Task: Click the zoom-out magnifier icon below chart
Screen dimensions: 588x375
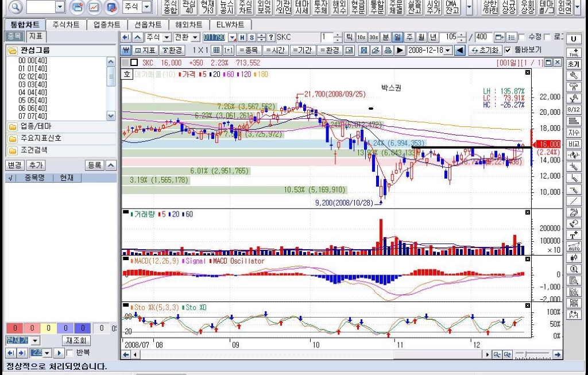Action: [x=497, y=354]
